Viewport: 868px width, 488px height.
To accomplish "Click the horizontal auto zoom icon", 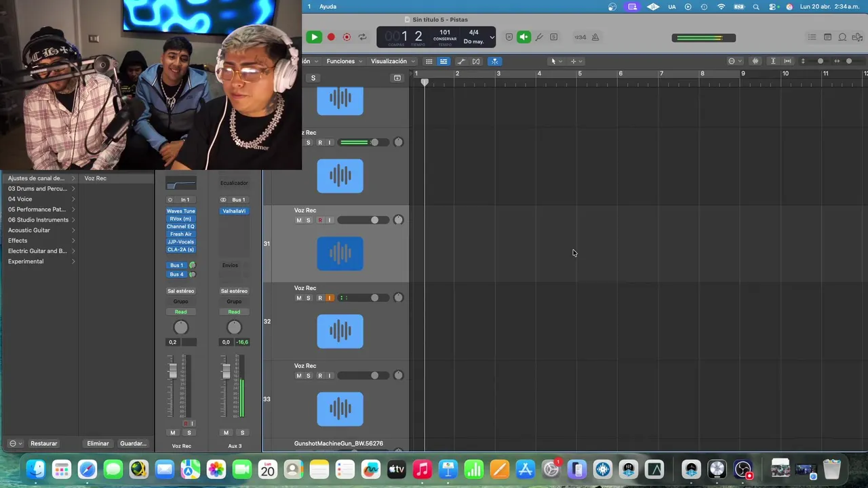I will [x=787, y=61].
